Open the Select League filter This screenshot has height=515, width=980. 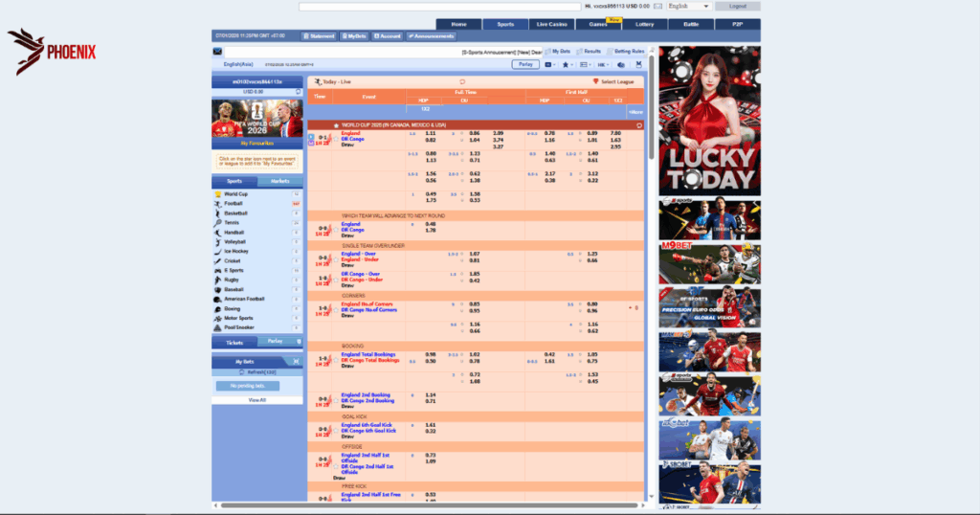coord(613,82)
